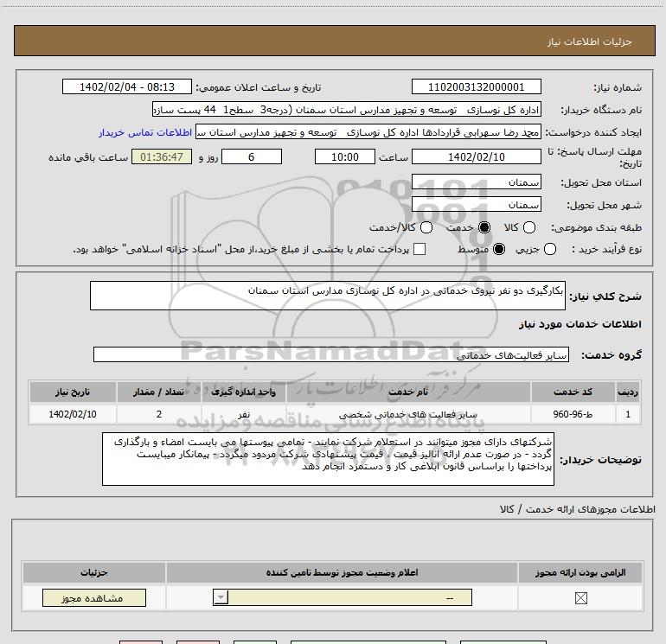This screenshot has height=644, width=666.
Task: Select the کالا radio button
Action: (529, 227)
